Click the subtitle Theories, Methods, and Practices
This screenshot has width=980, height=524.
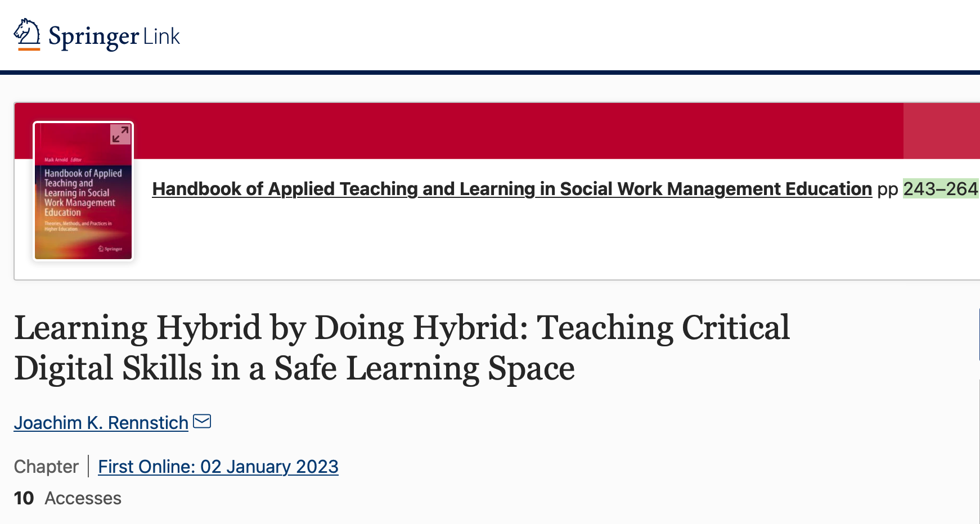(79, 225)
